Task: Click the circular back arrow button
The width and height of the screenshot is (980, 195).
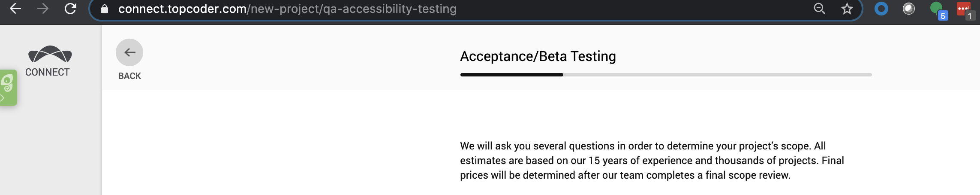Action: click(129, 52)
